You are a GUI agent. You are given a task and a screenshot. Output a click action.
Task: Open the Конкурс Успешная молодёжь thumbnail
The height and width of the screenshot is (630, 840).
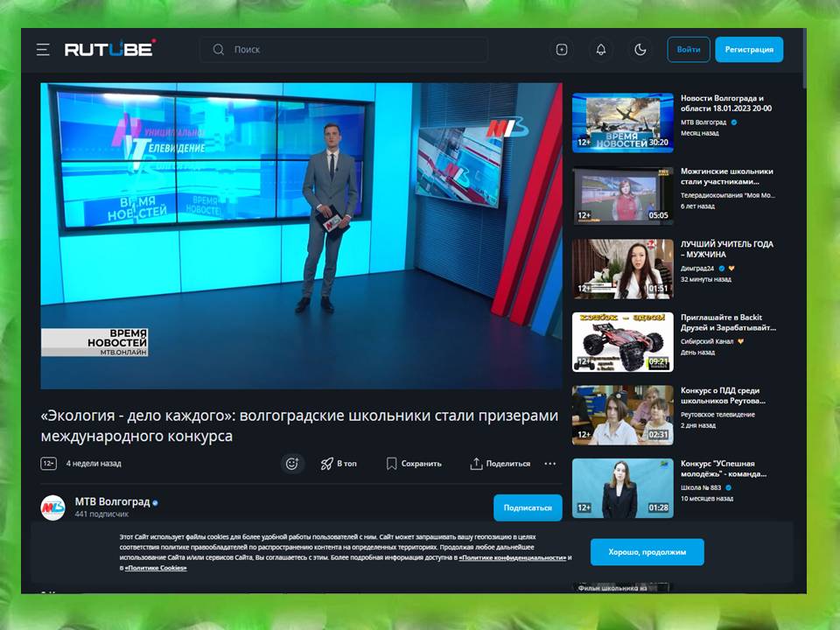coord(622,488)
